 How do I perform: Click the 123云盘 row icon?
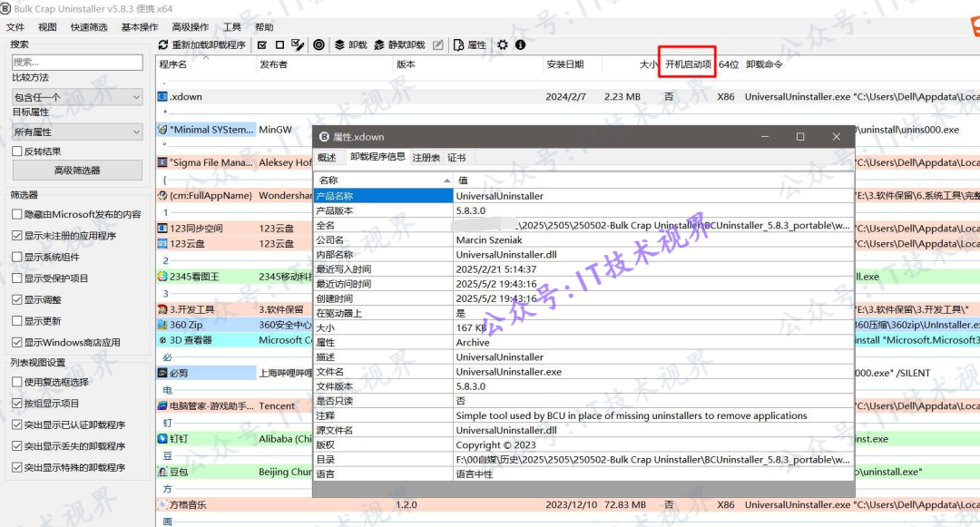coord(162,243)
